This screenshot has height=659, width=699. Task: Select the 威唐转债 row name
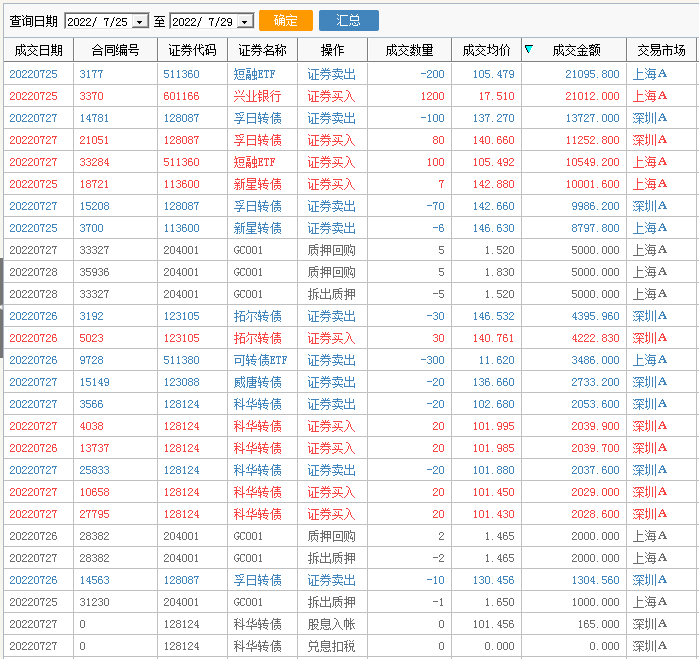[257, 382]
